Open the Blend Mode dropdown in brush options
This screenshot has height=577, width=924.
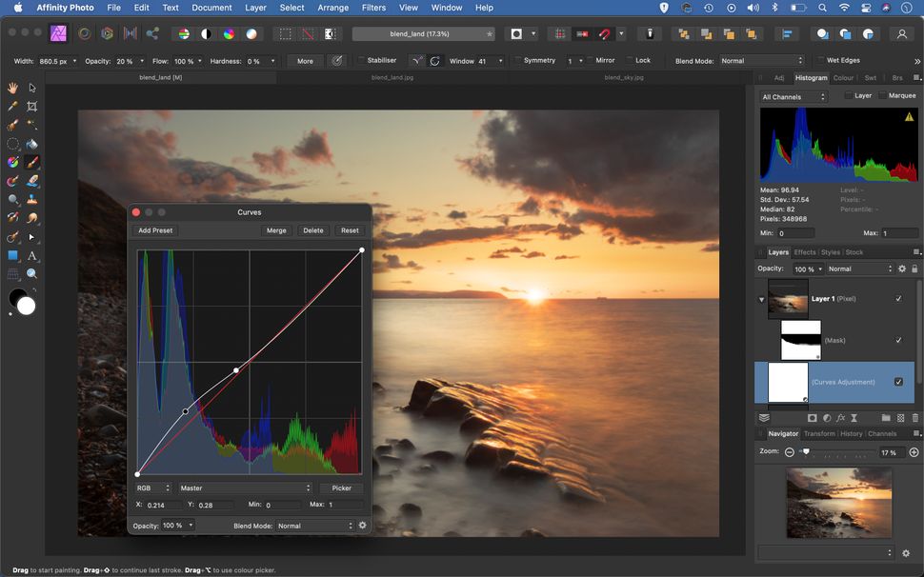(762, 60)
